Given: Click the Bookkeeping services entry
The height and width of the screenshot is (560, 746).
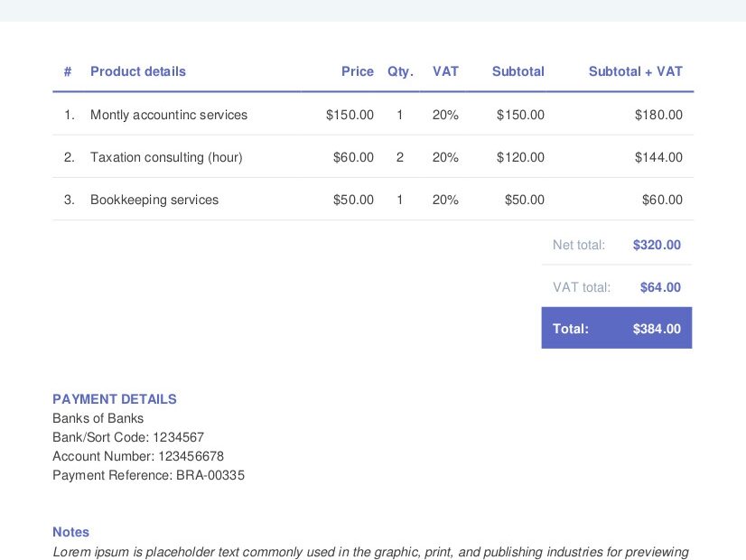Looking at the screenshot, I should pos(154,200).
